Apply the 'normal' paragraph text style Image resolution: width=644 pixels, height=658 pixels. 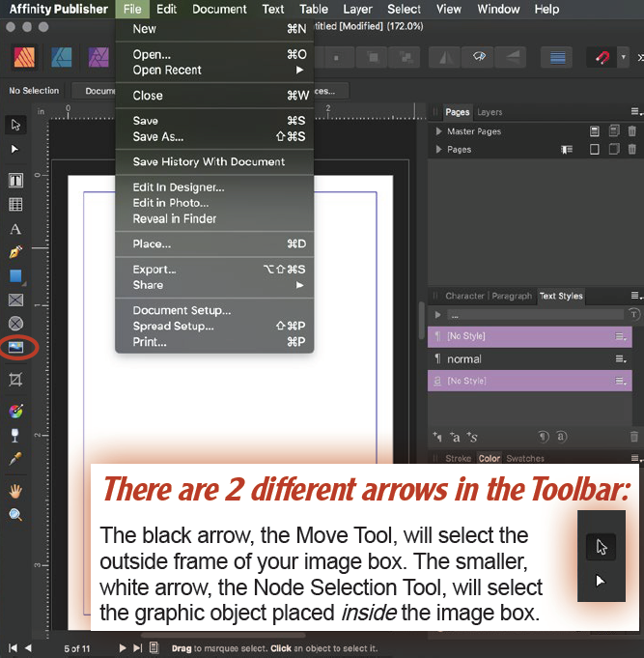tap(464, 358)
